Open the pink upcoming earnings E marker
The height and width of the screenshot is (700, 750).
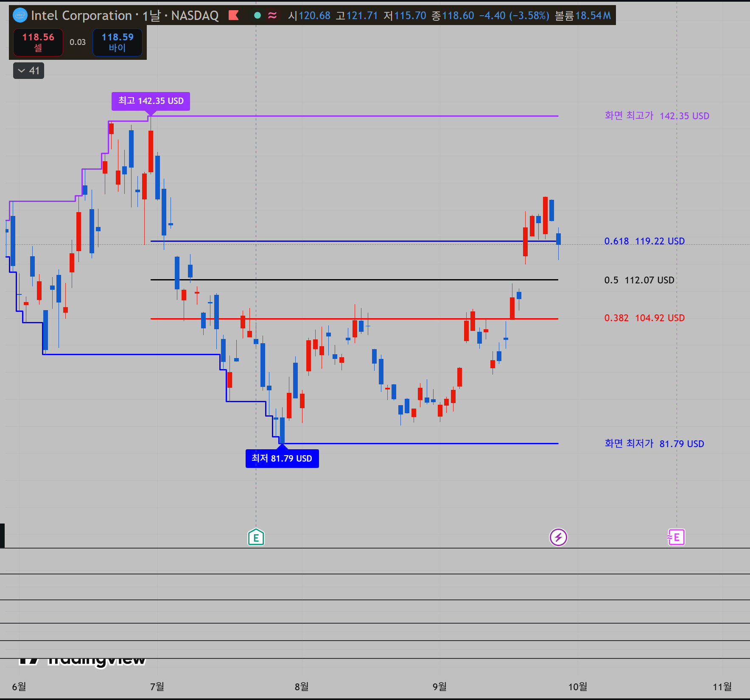[x=676, y=538]
